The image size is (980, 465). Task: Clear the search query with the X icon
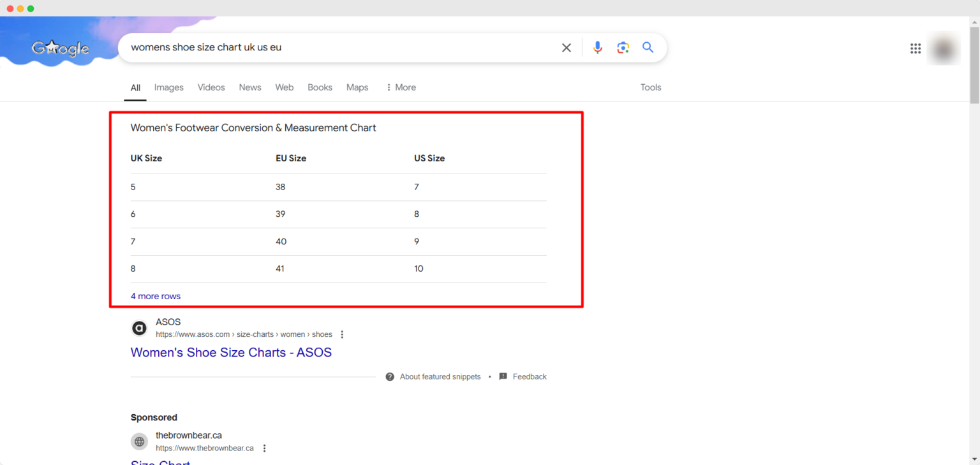pyautogui.click(x=566, y=47)
